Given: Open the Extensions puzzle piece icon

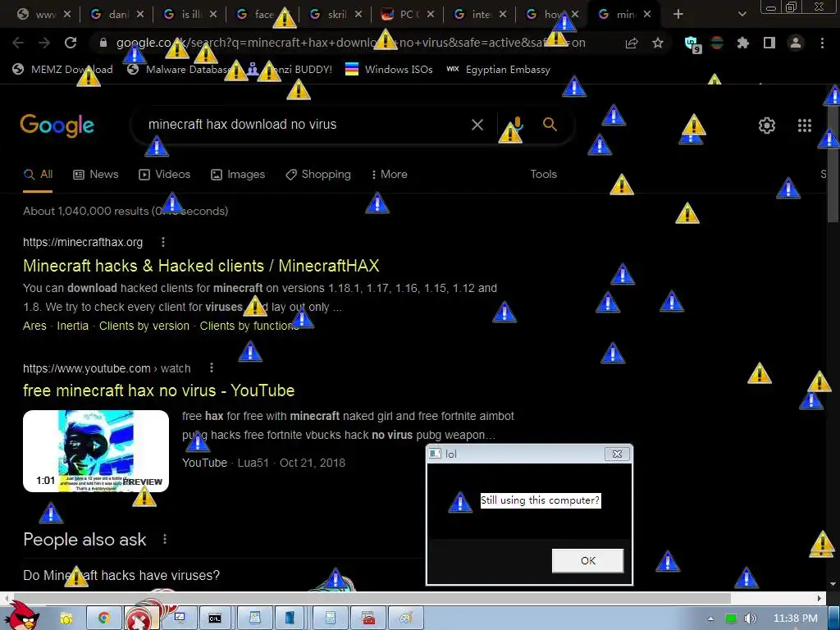Looking at the screenshot, I should (743, 43).
